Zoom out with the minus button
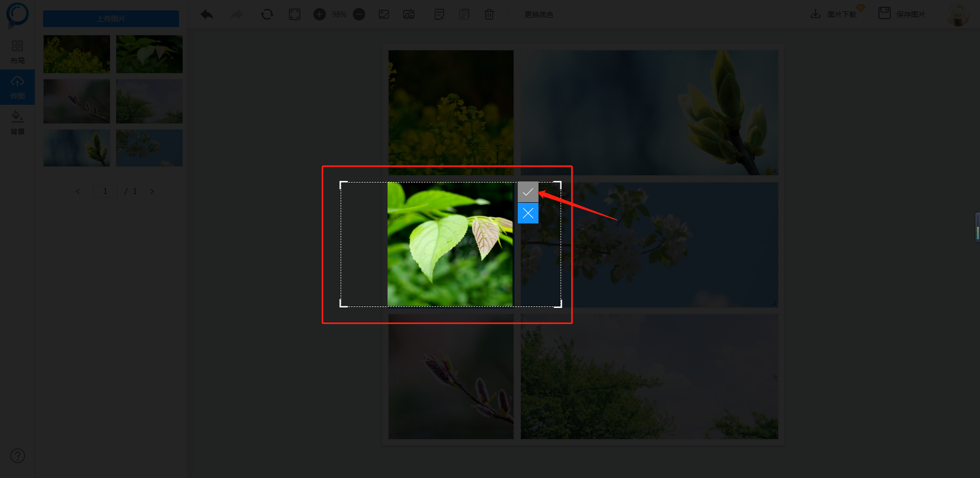This screenshot has width=980, height=478. pos(359,15)
